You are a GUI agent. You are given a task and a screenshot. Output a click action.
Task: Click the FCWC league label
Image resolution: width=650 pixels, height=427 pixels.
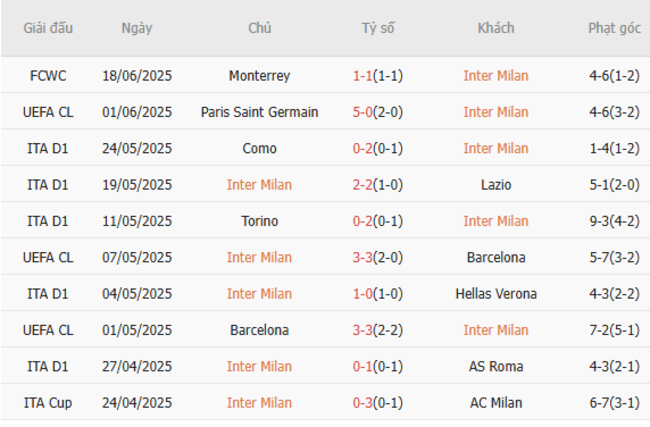click(48, 76)
